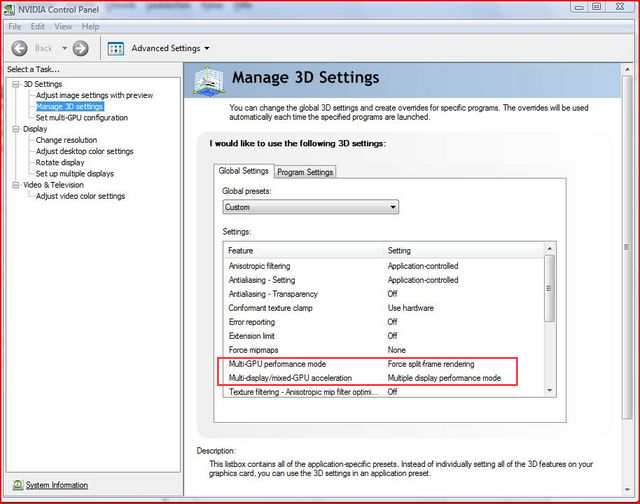This screenshot has width=640, height=504.
Task: Click Multiple display performance mode value
Action: coord(444,378)
